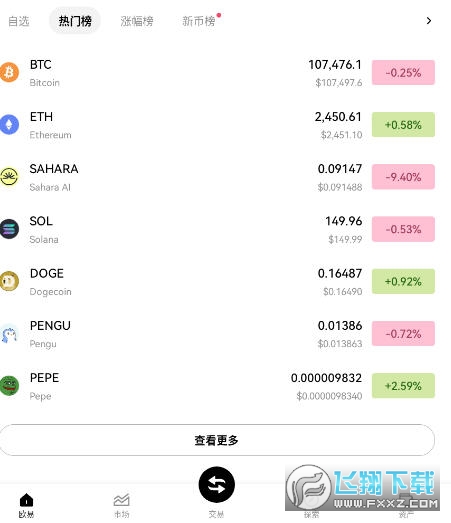Select the 热门榜 tab
The width and height of the screenshot is (451, 523).
(x=75, y=21)
